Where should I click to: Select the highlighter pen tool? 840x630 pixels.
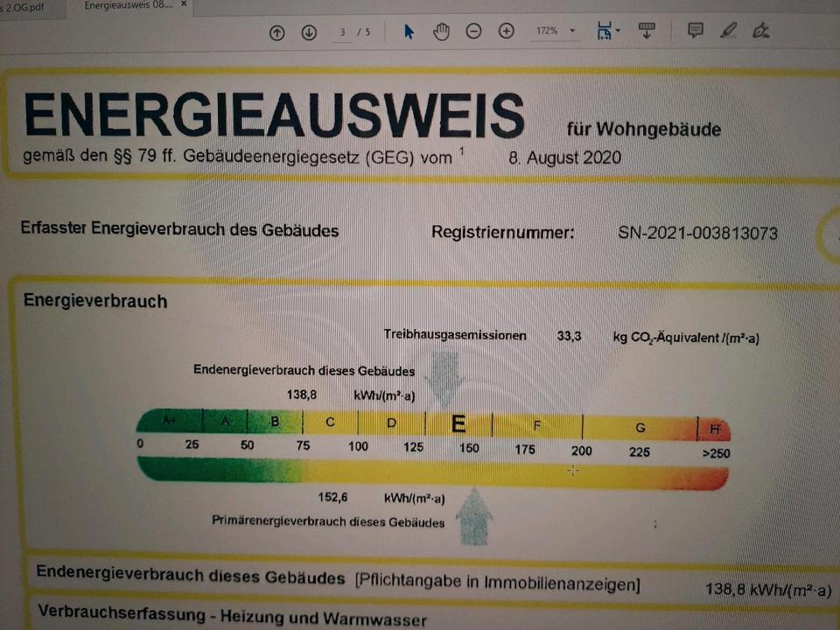(x=728, y=31)
